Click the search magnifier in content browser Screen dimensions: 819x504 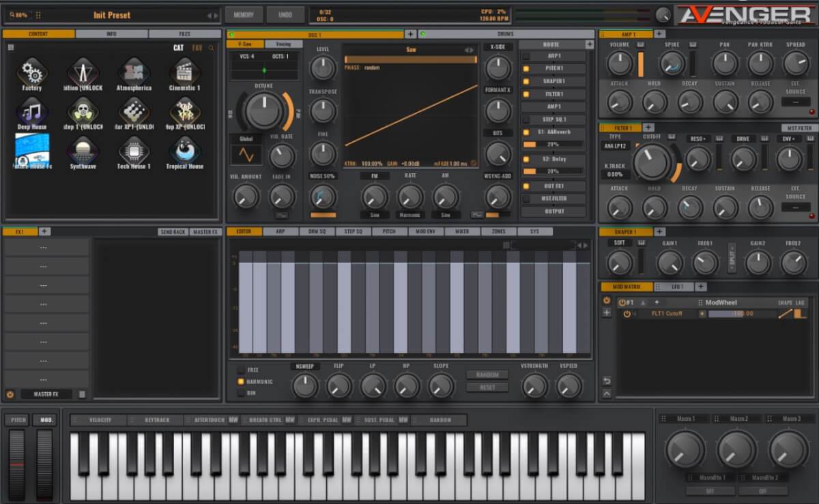click(x=212, y=48)
